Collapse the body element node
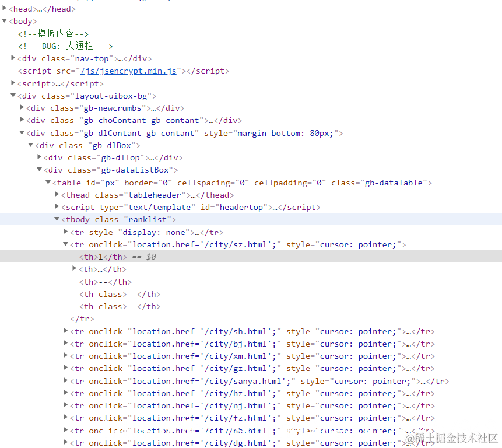 pyautogui.click(x=5, y=20)
